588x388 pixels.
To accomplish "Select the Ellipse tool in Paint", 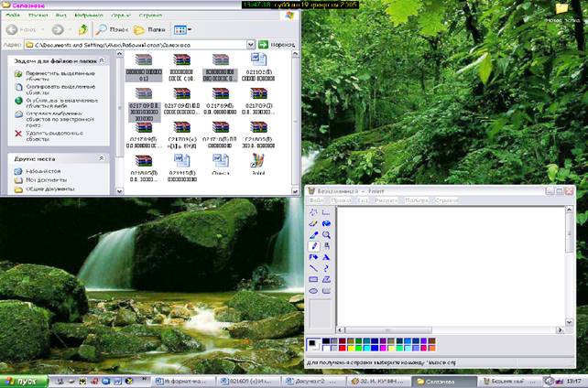I will (314, 291).
